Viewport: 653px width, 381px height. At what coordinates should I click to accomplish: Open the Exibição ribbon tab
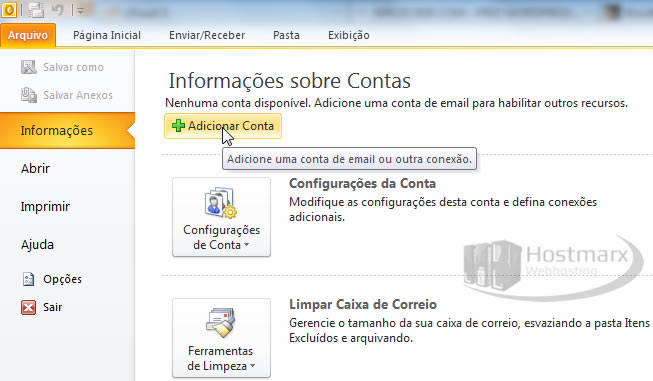pos(349,35)
